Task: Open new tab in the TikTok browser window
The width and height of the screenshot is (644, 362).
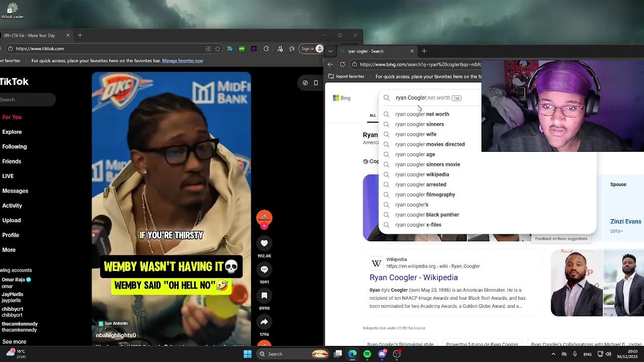Action: click(80, 35)
